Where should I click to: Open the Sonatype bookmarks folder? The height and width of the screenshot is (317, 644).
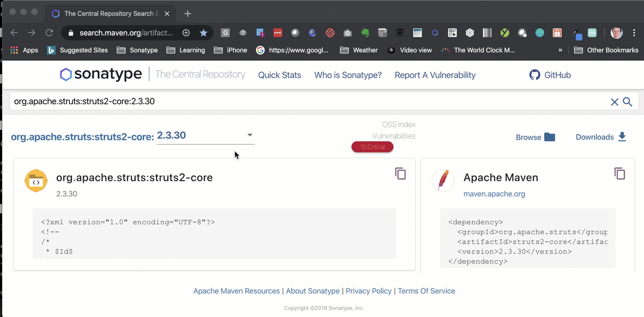[x=137, y=50]
